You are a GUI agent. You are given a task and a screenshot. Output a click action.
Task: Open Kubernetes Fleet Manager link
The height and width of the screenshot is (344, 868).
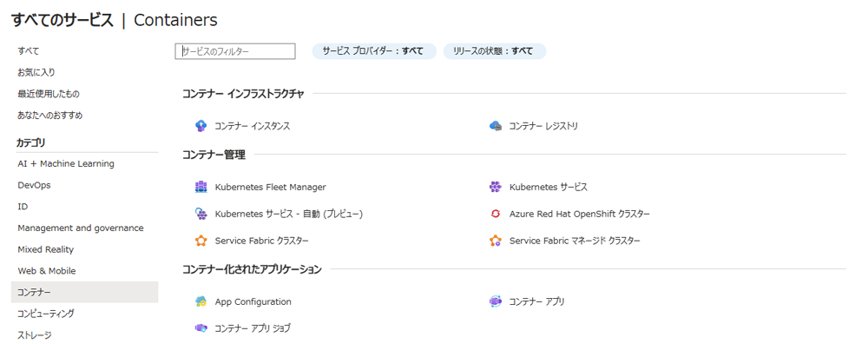tap(270, 188)
